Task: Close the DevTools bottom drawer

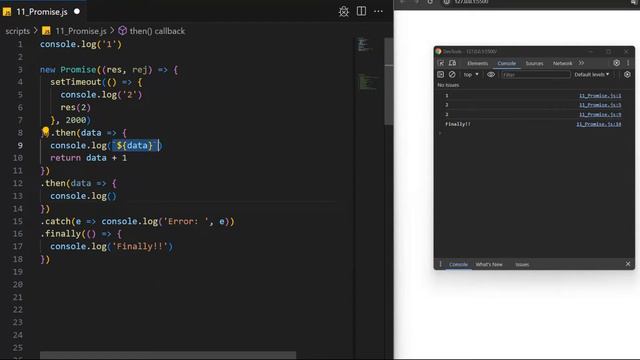Action: click(x=628, y=264)
